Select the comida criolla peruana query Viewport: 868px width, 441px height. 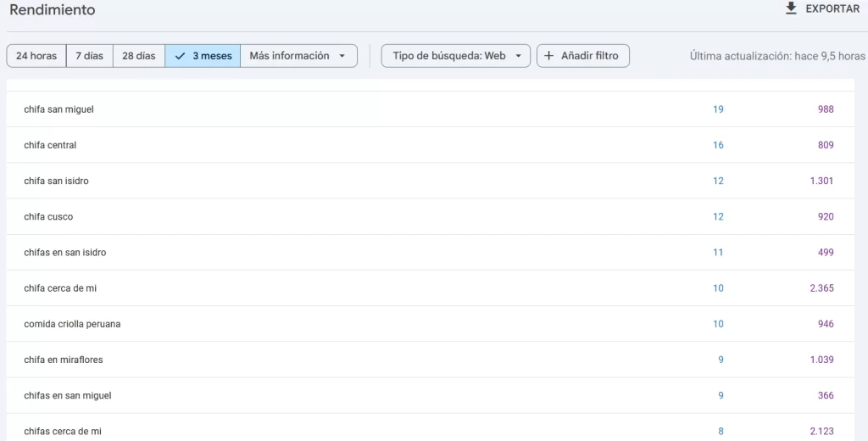pyautogui.click(x=72, y=324)
